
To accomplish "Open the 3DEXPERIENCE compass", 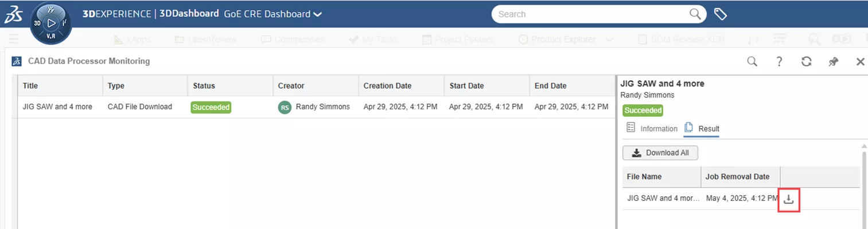I will [x=51, y=23].
